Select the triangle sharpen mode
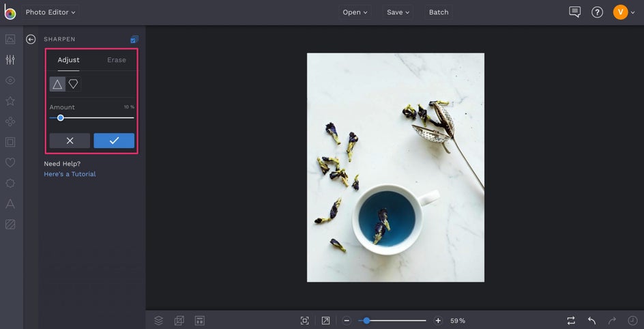Viewport: 644px width, 329px height. (57, 84)
